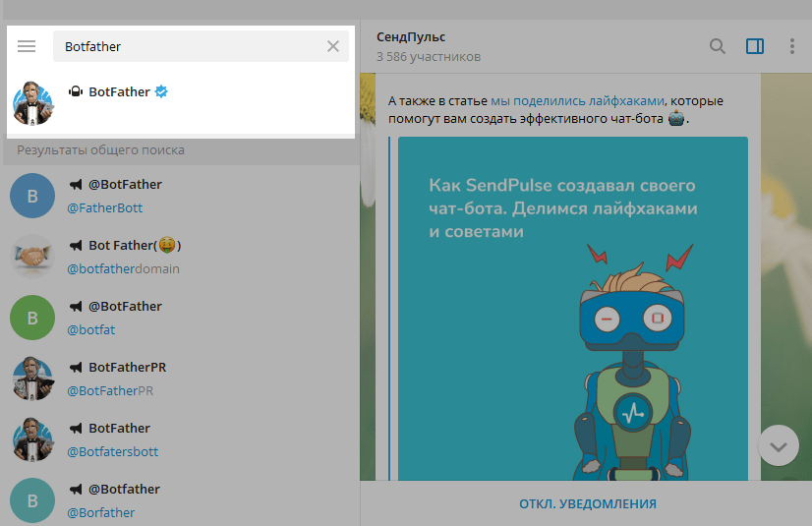Open verified BotFather chat result
Image resolution: width=812 pixels, height=526 pixels.
pyautogui.click(x=181, y=103)
